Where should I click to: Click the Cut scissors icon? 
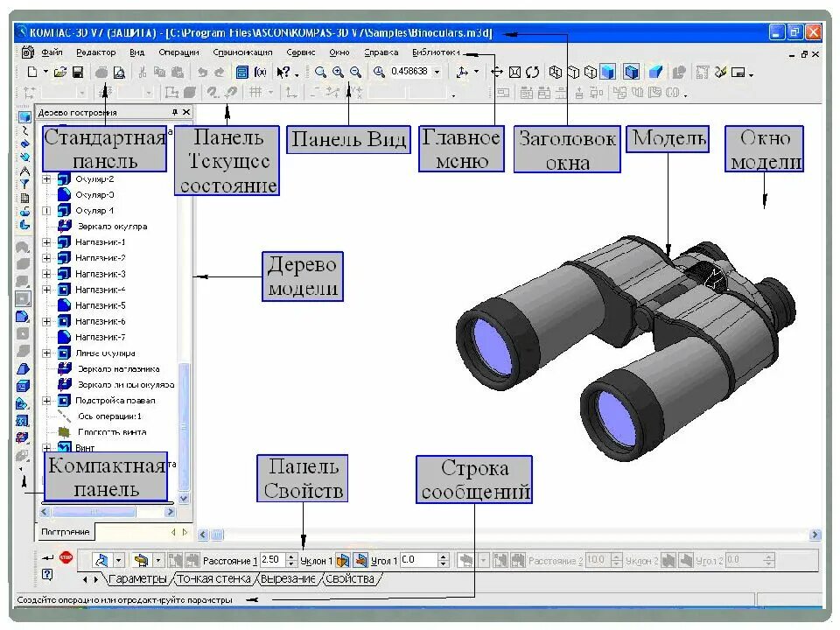click(x=143, y=73)
